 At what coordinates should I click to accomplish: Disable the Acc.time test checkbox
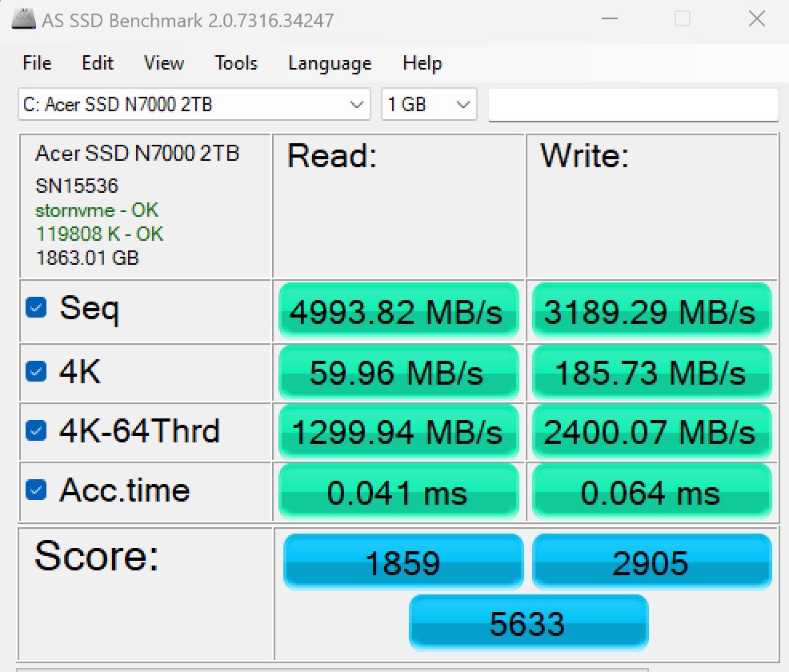pyautogui.click(x=36, y=490)
